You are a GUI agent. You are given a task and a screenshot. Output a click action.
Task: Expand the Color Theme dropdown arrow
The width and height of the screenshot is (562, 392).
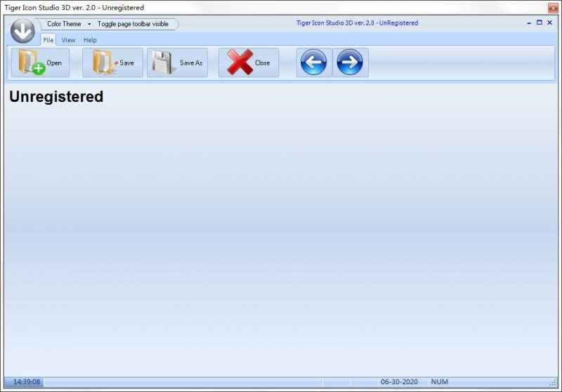click(x=89, y=24)
